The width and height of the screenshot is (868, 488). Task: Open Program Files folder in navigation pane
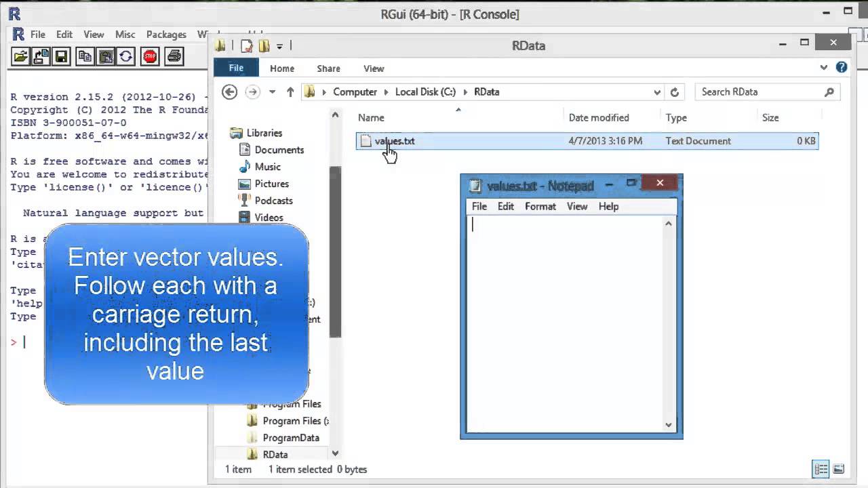(x=292, y=404)
